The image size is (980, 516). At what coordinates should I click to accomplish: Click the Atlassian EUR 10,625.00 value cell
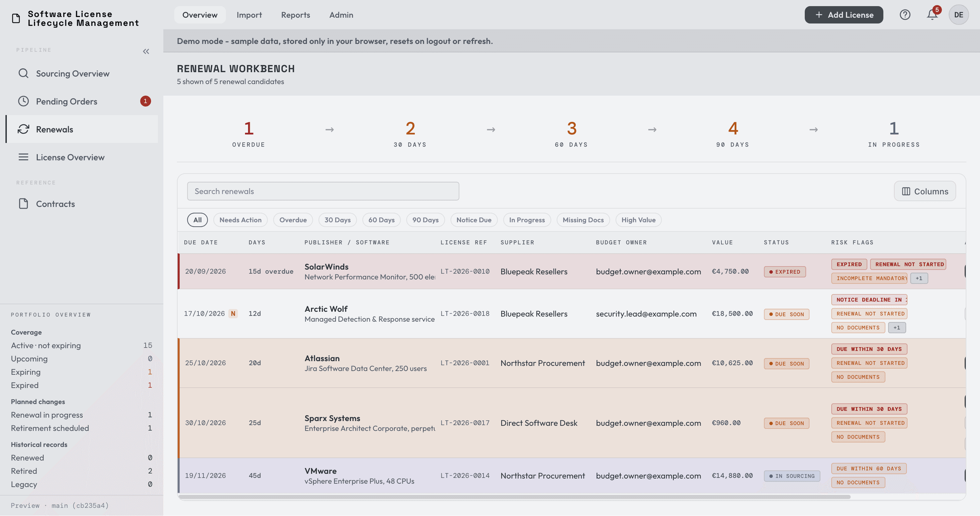coord(732,363)
